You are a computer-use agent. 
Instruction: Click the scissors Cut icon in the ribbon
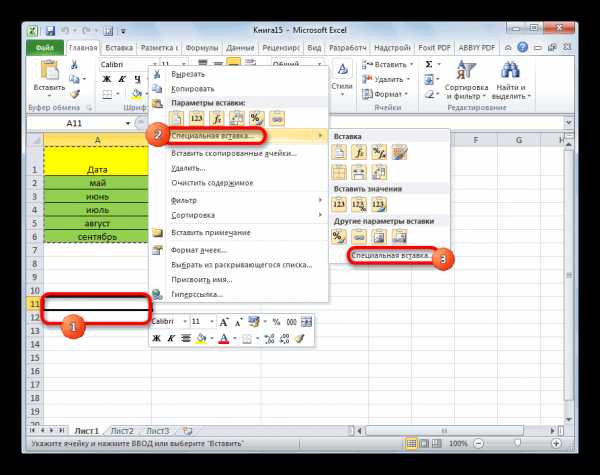[x=74, y=64]
